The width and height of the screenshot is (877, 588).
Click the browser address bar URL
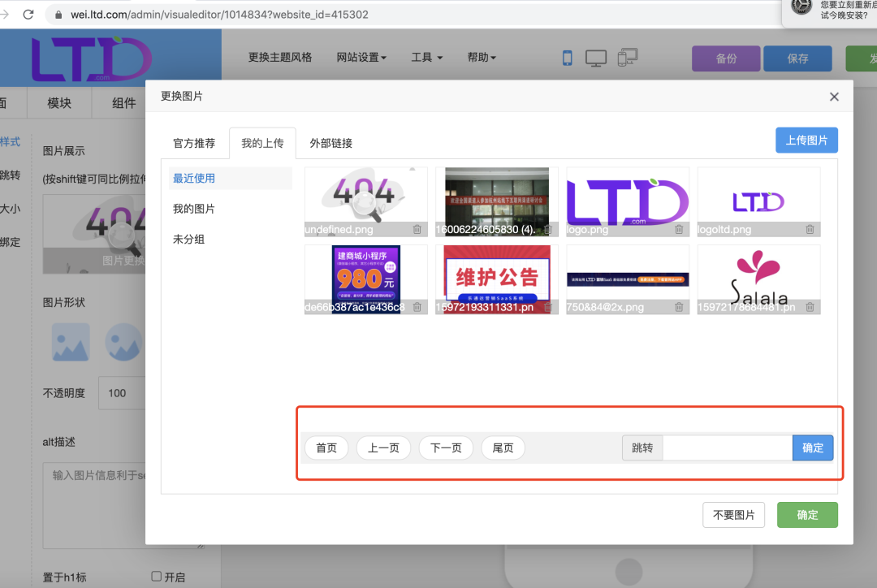(x=219, y=15)
